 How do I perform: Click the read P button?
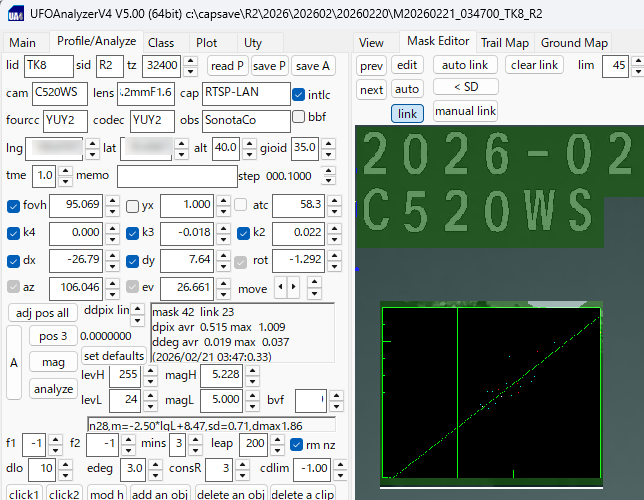(x=228, y=66)
